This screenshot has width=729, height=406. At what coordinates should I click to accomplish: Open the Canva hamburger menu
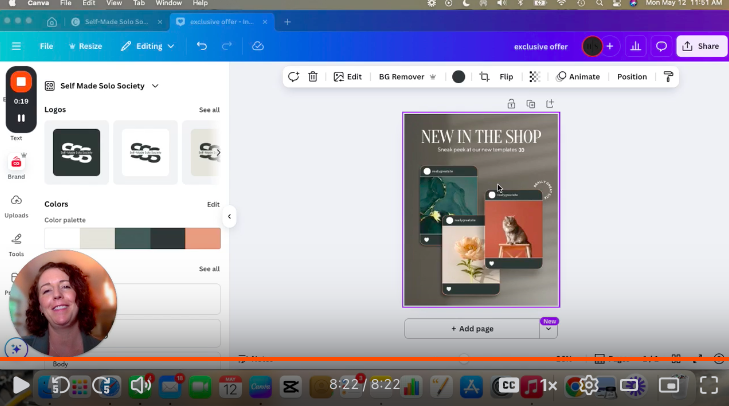pos(16,46)
